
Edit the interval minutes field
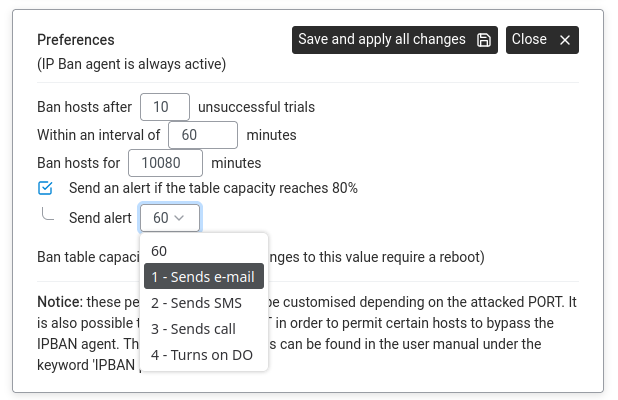[x=203, y=135]
